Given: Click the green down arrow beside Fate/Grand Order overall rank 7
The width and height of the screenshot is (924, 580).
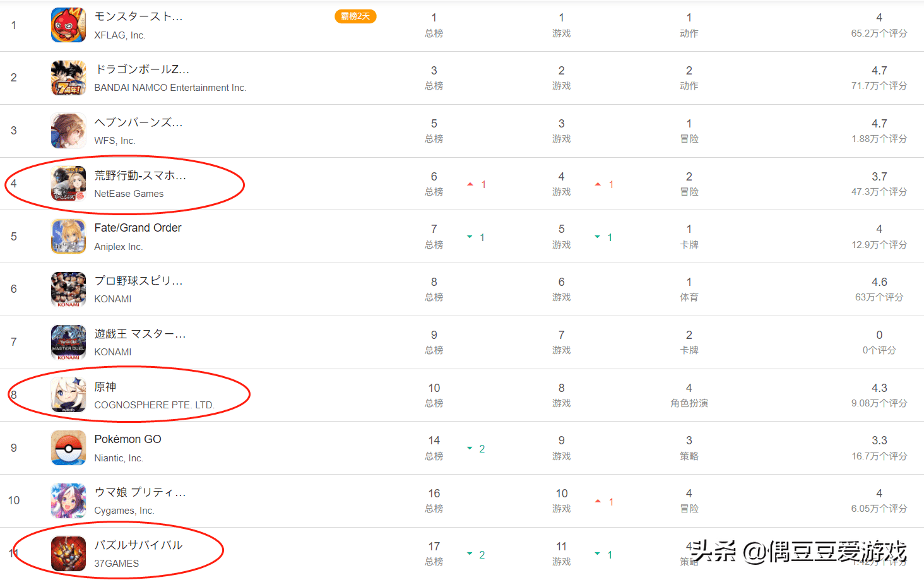Looking at the screenshot, I should point(470,237).
